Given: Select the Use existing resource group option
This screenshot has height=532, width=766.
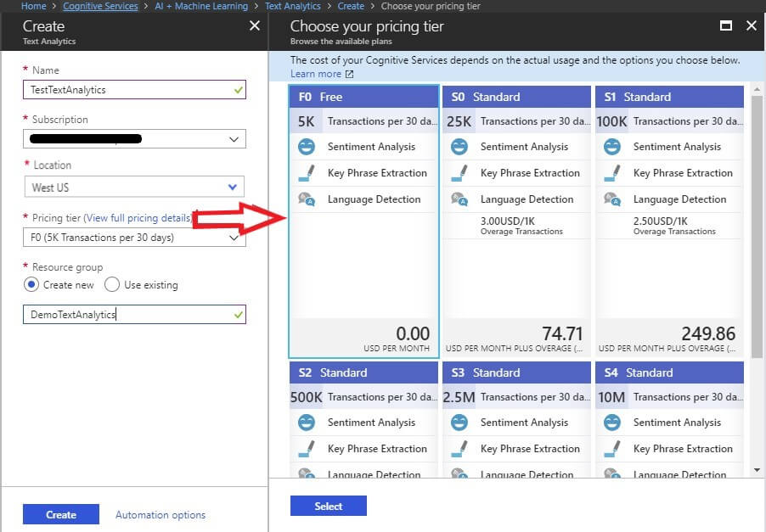Looking at the screenshot, I should pos(112,284).
